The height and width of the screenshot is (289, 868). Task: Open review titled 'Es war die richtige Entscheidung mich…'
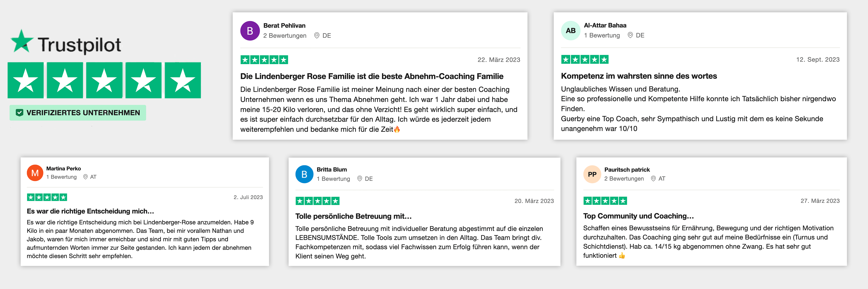(x=90, y=211)
